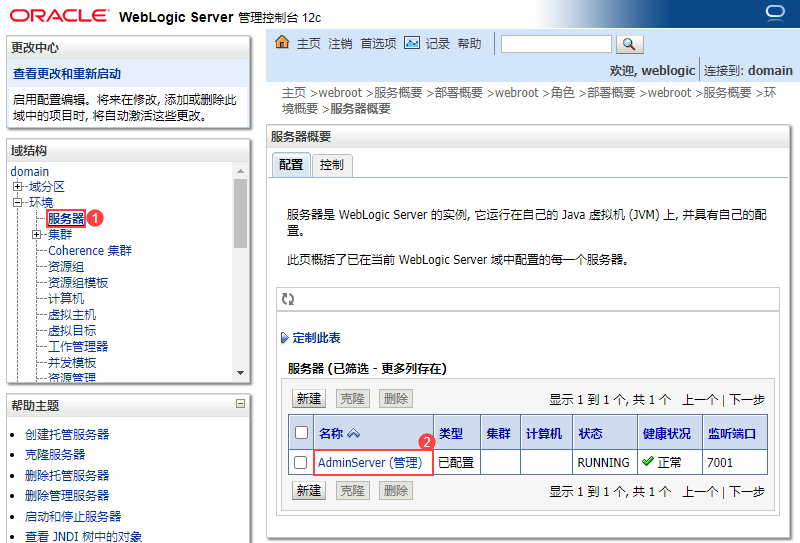Click the upper 上一个 pagination link
800x543 pixels.
pyautogui.click(x=700, y=399)
